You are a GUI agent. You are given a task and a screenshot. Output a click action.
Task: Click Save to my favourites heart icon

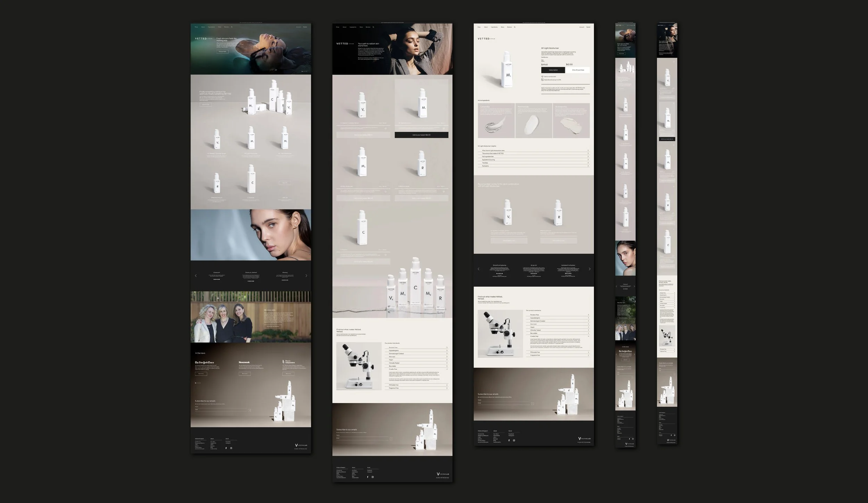pyautogui.click(x=542, y=76)
